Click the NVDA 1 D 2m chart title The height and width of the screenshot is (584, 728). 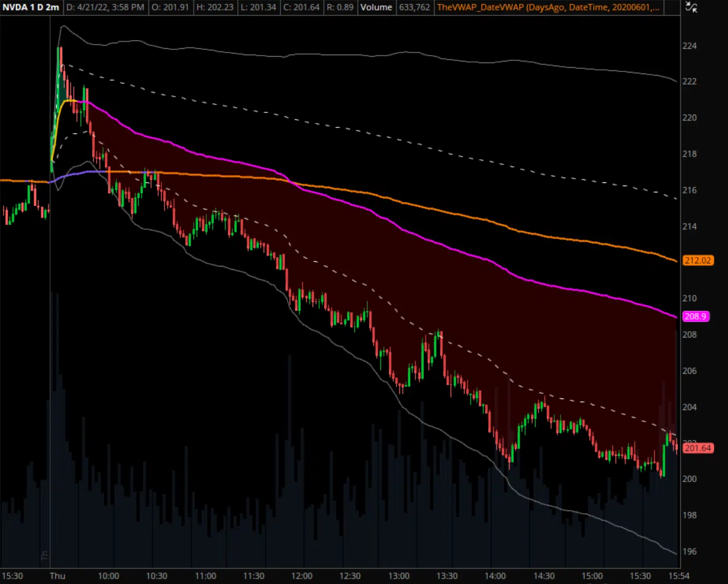31,7
